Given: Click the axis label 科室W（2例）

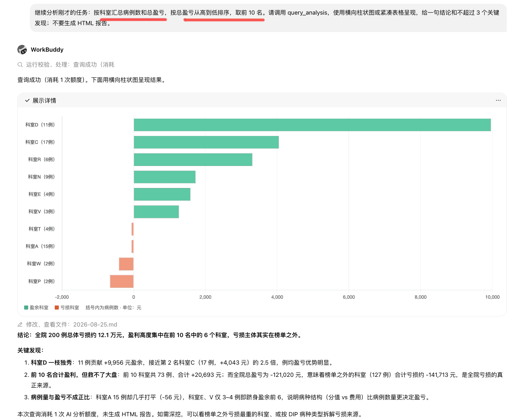Looking at the screenshot, I should pos(41,263).
